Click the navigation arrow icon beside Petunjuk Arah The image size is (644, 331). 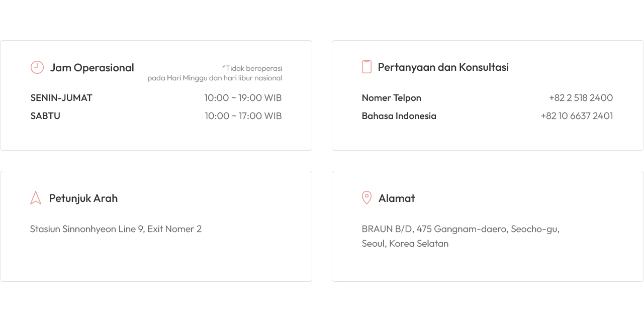pyautogui.click(x=36, y=198)
